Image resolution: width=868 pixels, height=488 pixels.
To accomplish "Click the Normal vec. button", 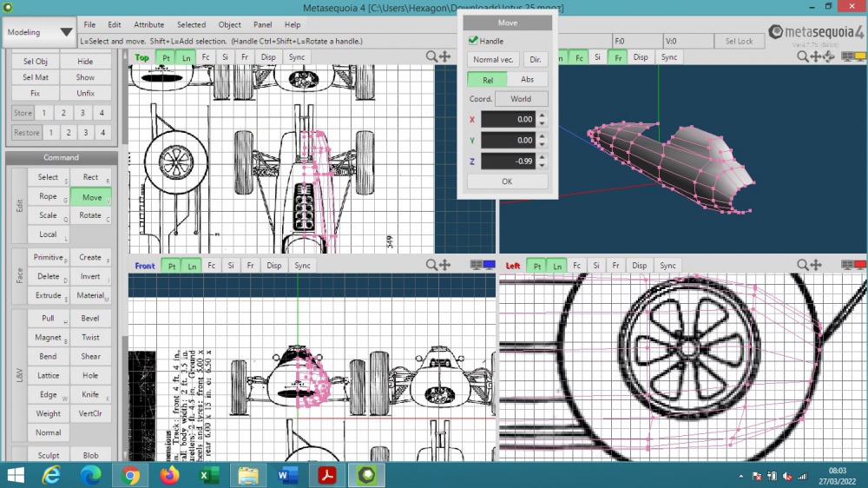I will (x=493, y=59).
